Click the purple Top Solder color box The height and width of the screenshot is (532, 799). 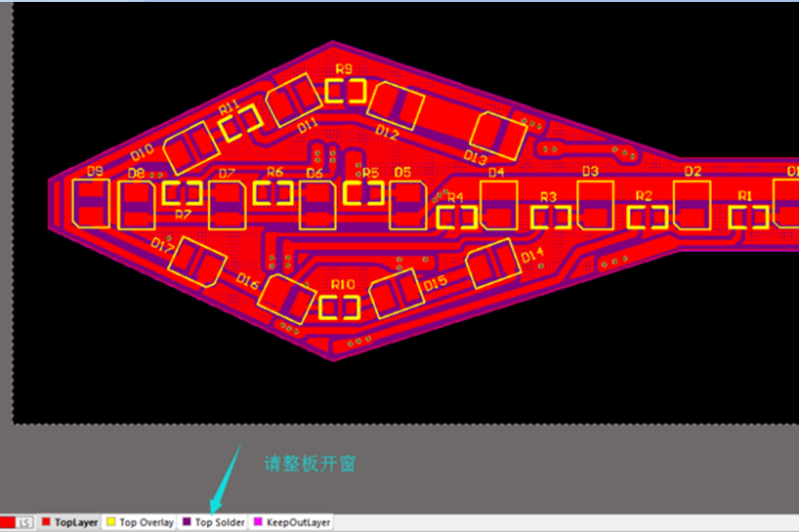(x=187, y=523)
